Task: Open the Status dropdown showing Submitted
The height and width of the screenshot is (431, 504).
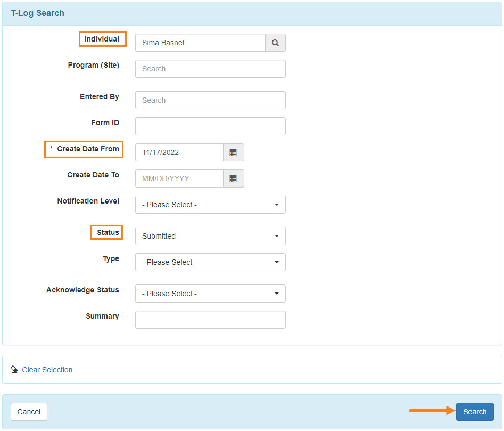Action: [210, 236]
